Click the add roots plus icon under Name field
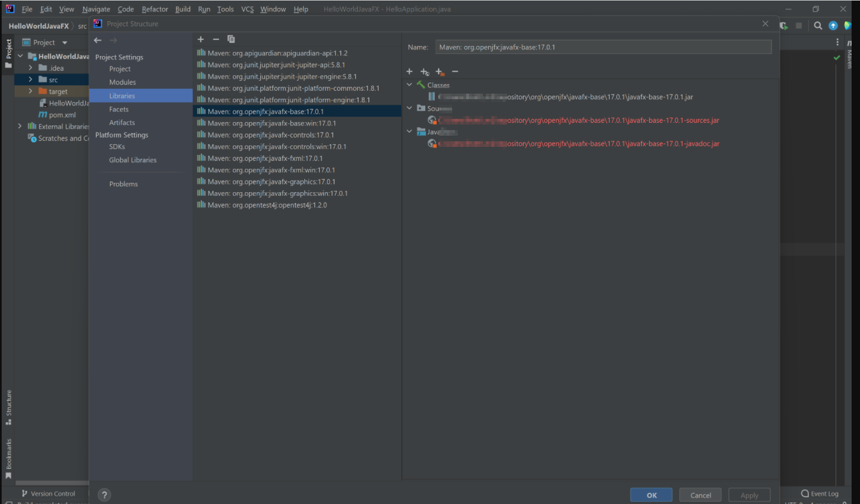 tap(410, 71)
